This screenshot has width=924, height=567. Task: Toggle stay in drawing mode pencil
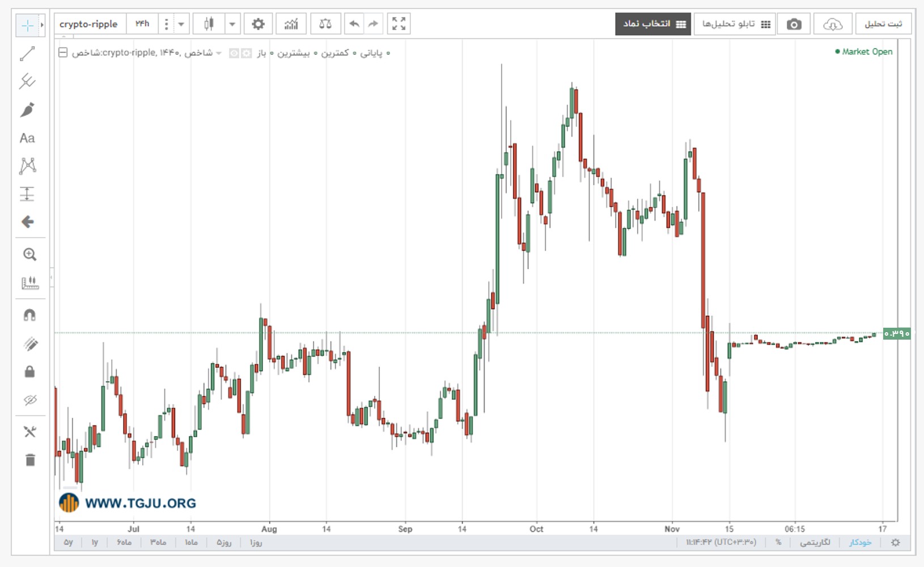pos(29,344)
